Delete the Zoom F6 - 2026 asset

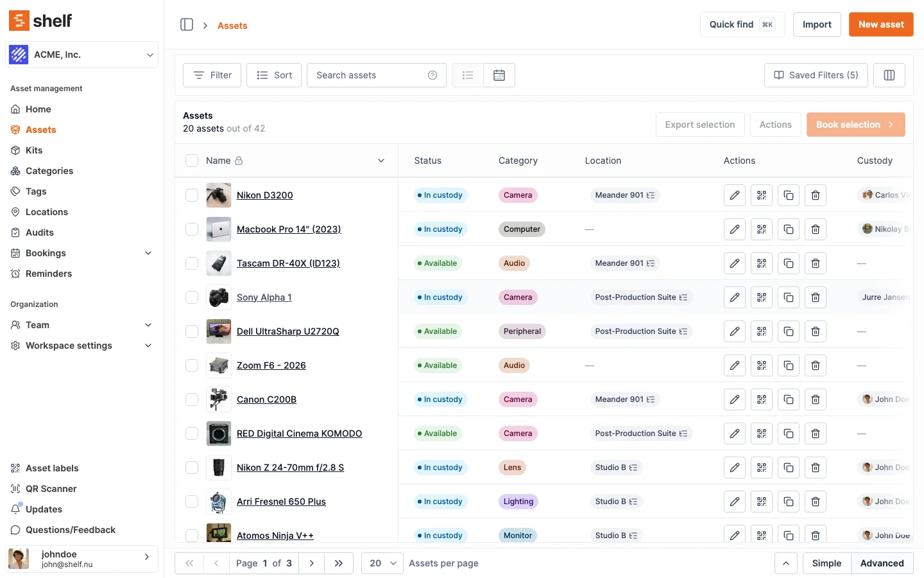pyautogui.click(x=816, y=365)
